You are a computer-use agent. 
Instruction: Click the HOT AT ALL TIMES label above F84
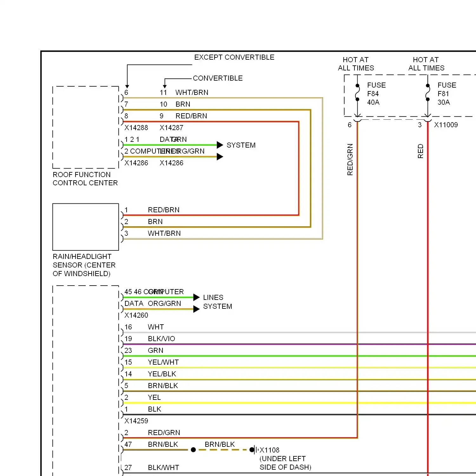(x=356, y=64)
